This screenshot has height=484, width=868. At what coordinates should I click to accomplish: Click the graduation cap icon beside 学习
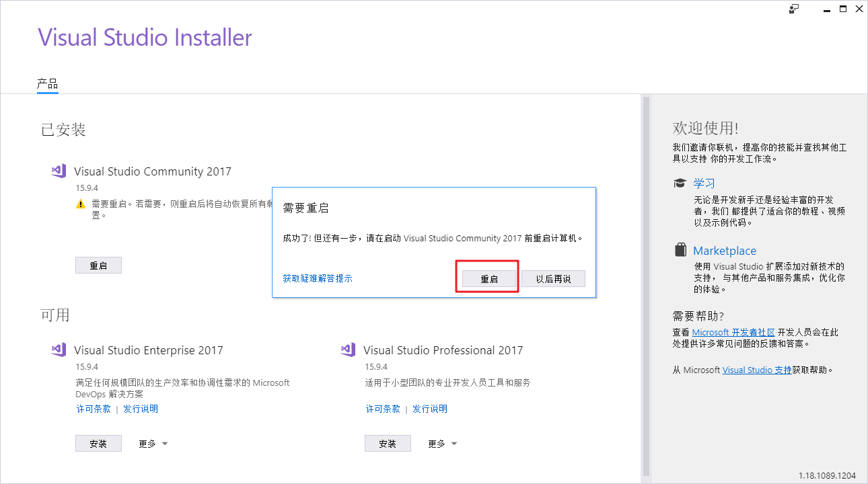point(680,183)
